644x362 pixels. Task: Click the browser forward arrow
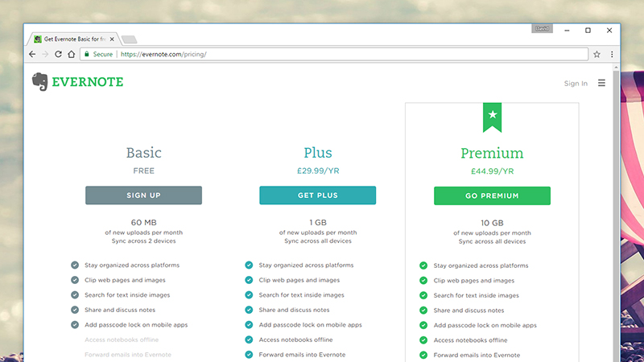click(x=45, y=54)
